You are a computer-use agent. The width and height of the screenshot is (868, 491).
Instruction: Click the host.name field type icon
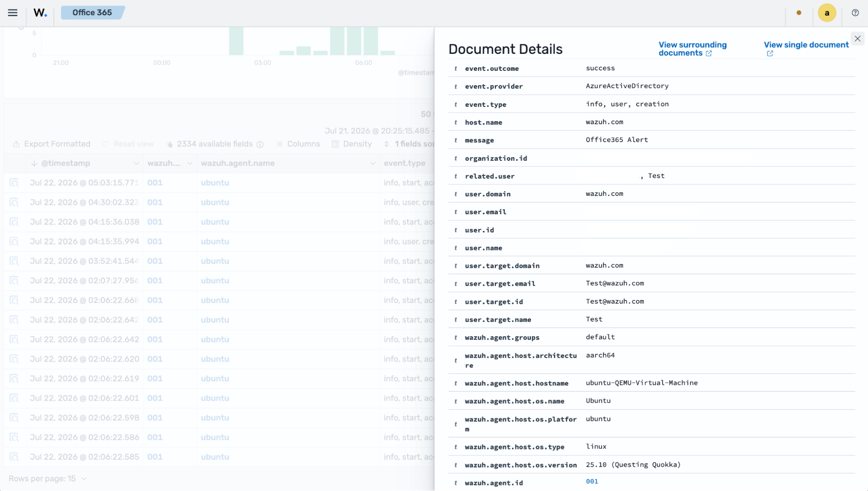tap(455, 123)
